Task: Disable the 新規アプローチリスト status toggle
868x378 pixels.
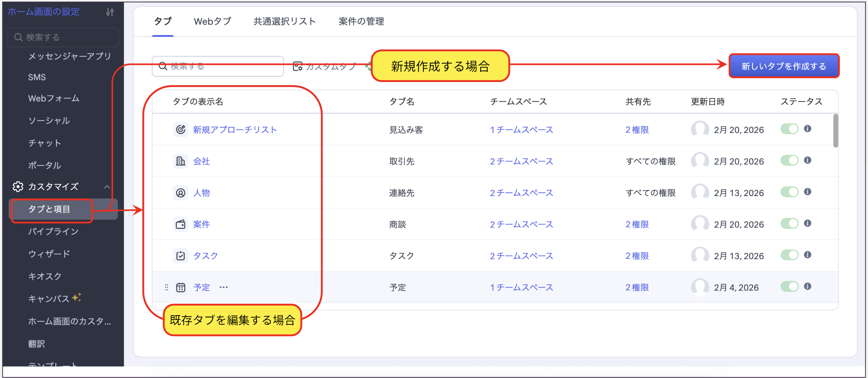Action: (789, 129)
